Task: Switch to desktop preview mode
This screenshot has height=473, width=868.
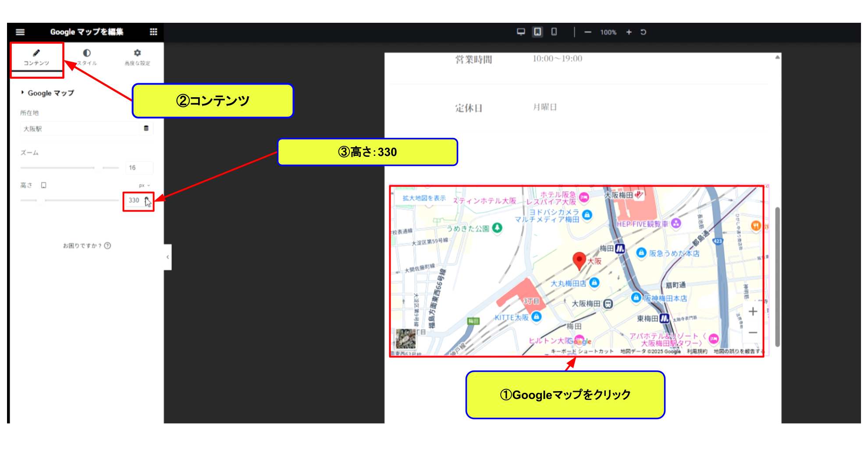Action: pyautogui.click(x=521, y=32)
